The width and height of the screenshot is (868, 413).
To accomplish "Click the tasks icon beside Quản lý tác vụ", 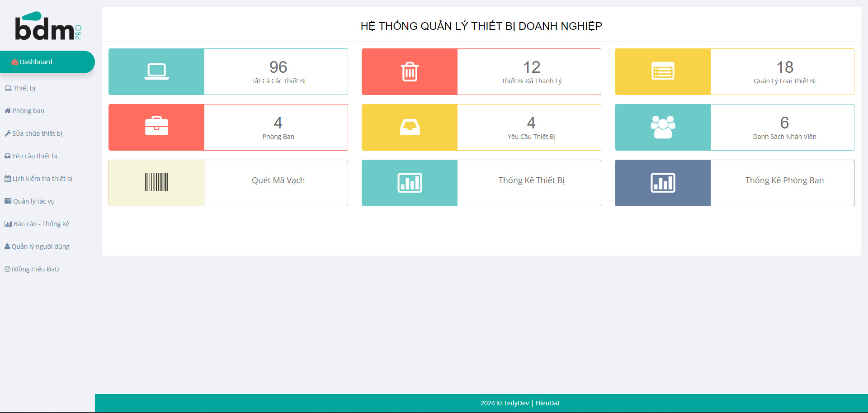I will click(8, 201).
